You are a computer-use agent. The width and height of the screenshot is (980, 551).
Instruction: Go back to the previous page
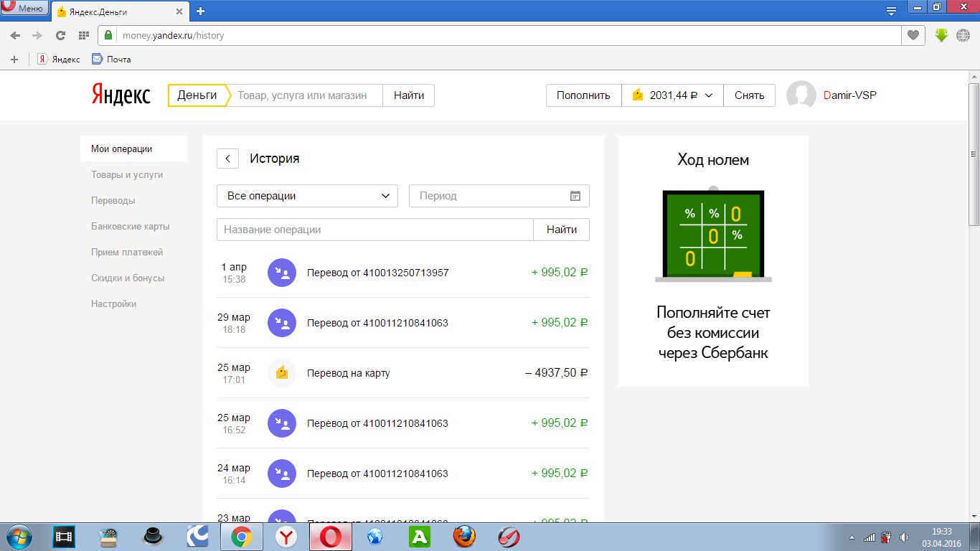tap(16, 35)
